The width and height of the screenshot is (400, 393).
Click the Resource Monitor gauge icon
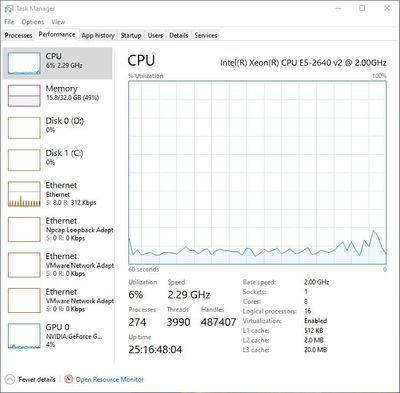point(68,379)
